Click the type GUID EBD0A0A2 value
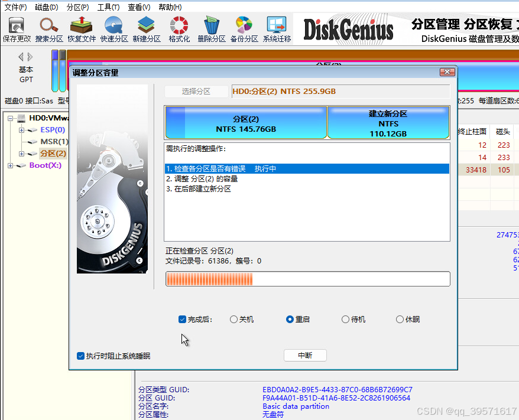 [338, 389]
